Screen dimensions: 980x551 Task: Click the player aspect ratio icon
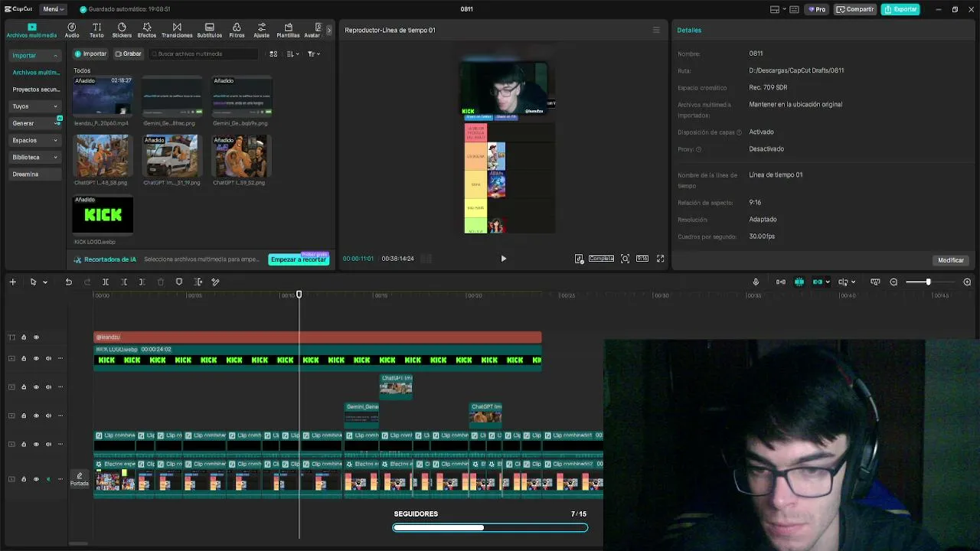point(642,259)
